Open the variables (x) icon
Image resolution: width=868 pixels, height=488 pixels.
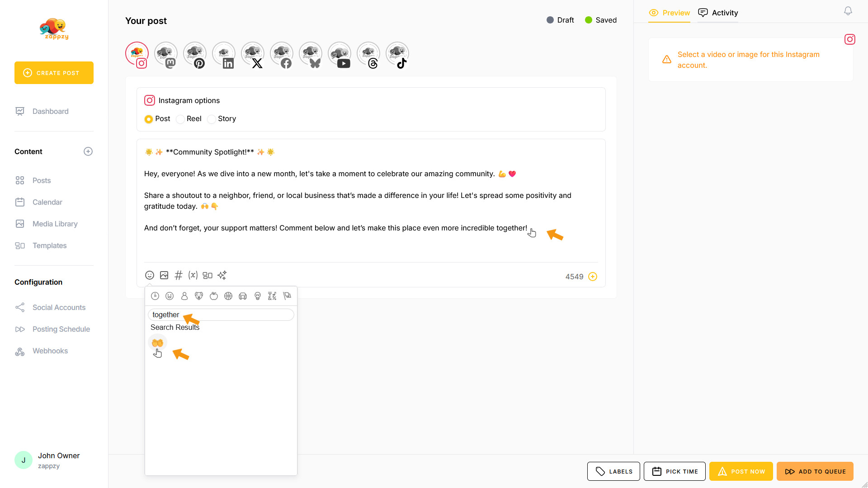pos(193,275)
